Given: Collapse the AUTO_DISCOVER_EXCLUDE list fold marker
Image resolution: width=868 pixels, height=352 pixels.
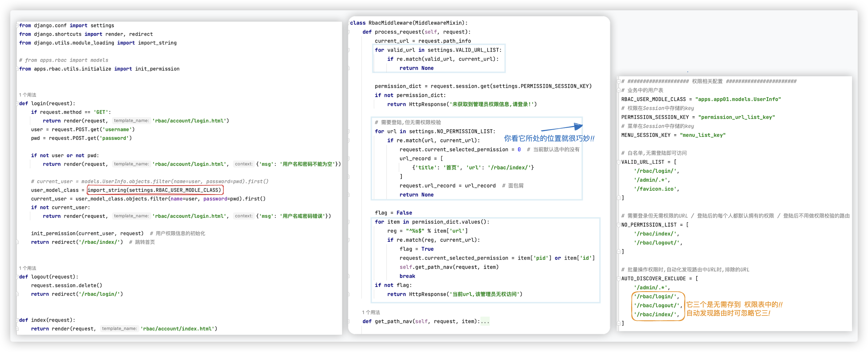Looking at the screenshot, I should (619, 279).
